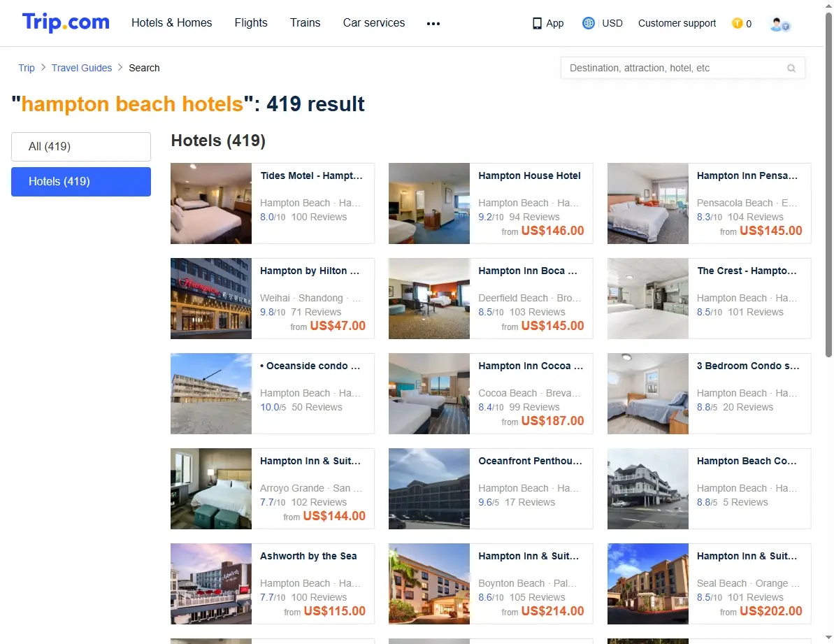
Task: Open 3 Bedroom Condo photo
Action: click(648, 394)
